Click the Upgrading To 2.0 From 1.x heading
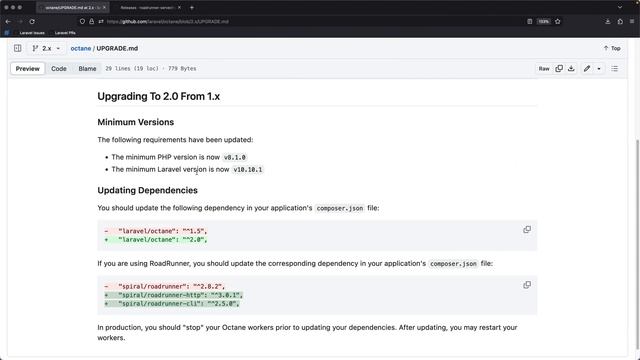Image resolution: width=640 pixels, height=360 pixels. coord(158,96)
